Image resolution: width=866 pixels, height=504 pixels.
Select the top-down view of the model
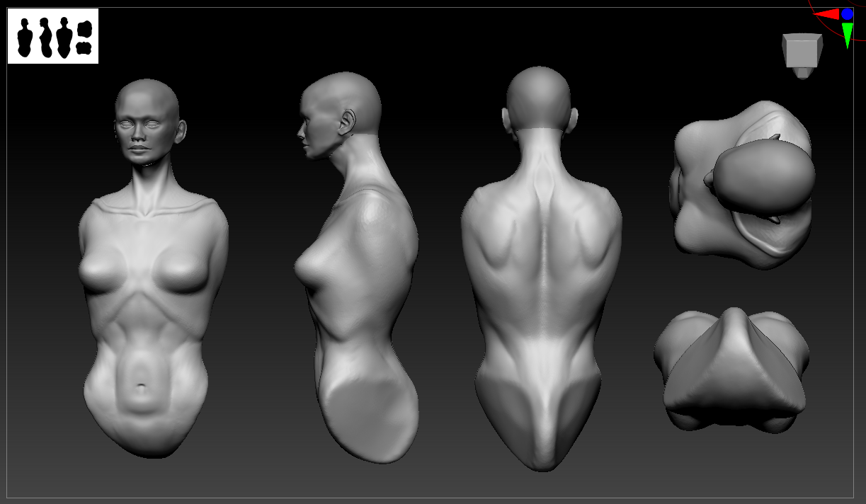click(743, 185)
